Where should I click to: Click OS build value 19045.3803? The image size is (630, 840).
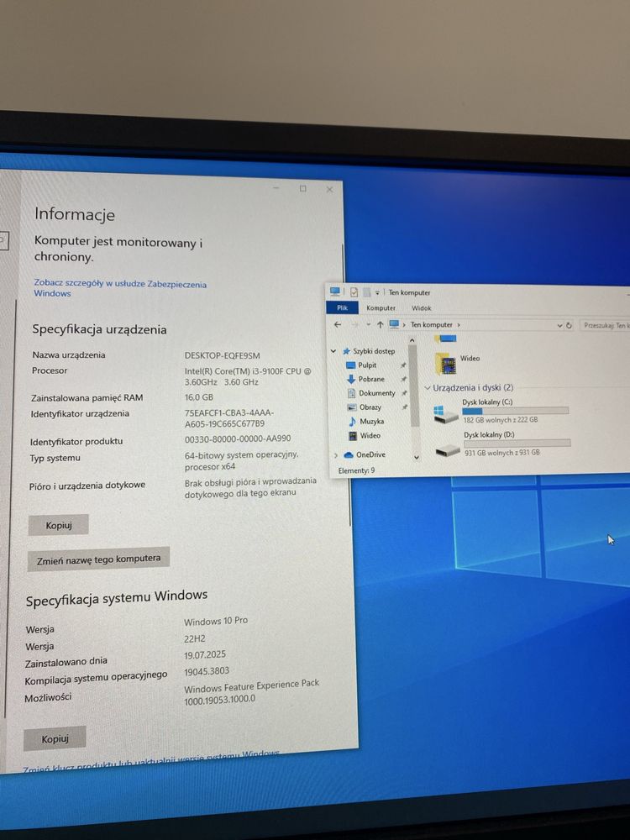pyautogui.click(x=207, y=671)
